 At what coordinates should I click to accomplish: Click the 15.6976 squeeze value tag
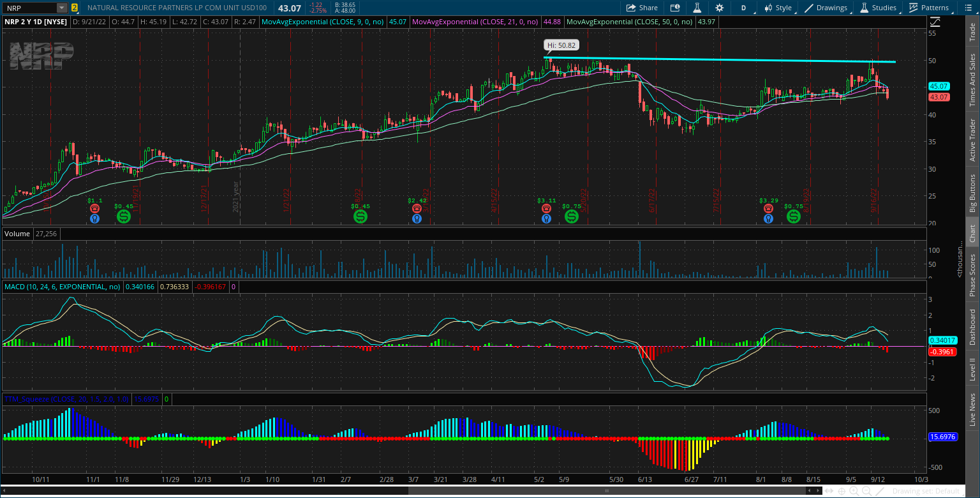point(942,437)
